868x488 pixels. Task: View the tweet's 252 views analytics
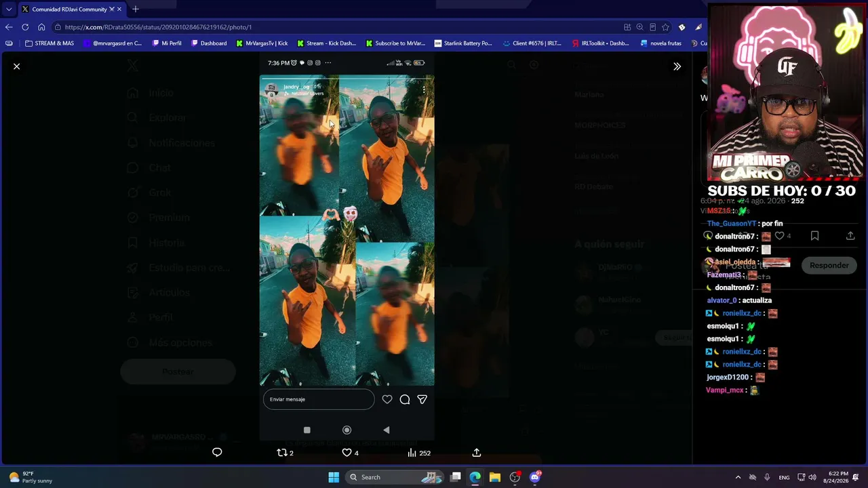(419, 453)
